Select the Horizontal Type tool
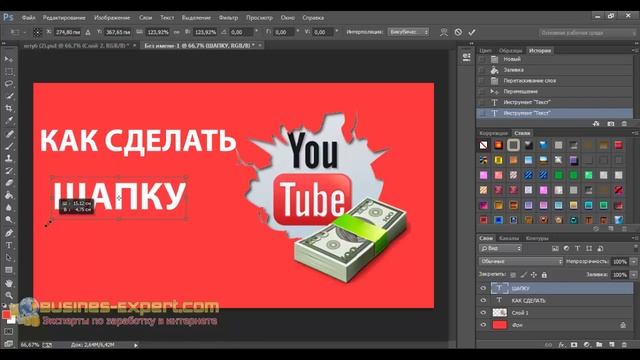The height and width of the screenshot is (360, 640). pos(9,245)
